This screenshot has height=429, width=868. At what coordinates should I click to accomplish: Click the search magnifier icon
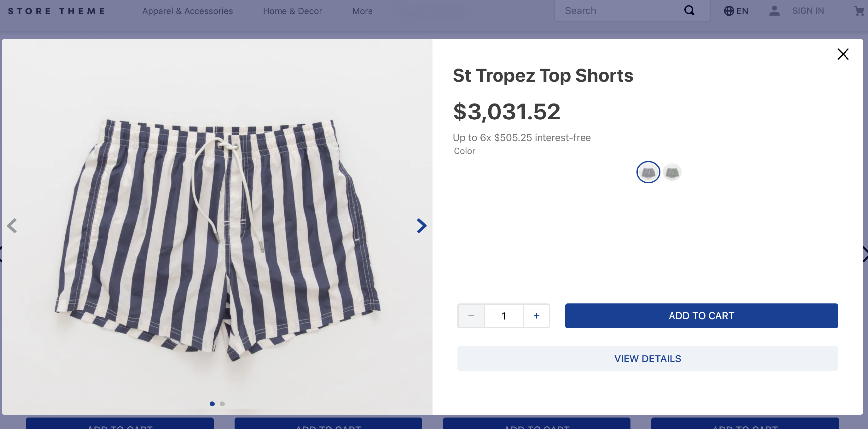[x=689, y=11]
